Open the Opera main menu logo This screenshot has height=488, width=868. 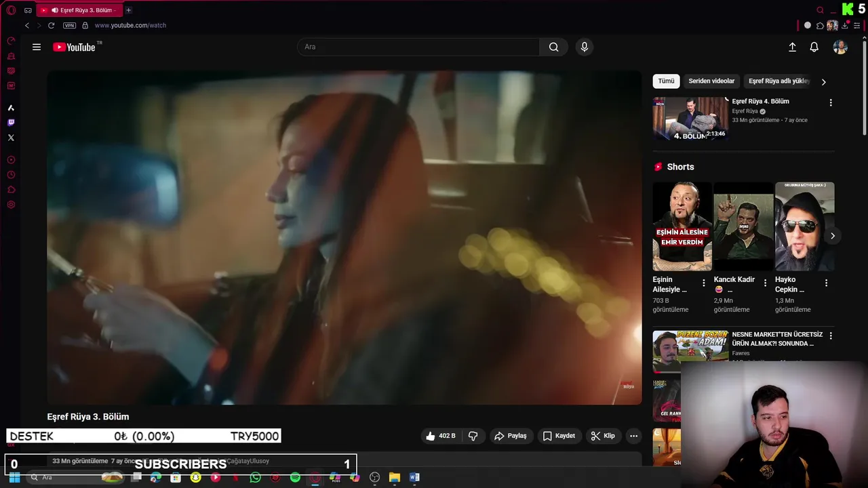11,10
